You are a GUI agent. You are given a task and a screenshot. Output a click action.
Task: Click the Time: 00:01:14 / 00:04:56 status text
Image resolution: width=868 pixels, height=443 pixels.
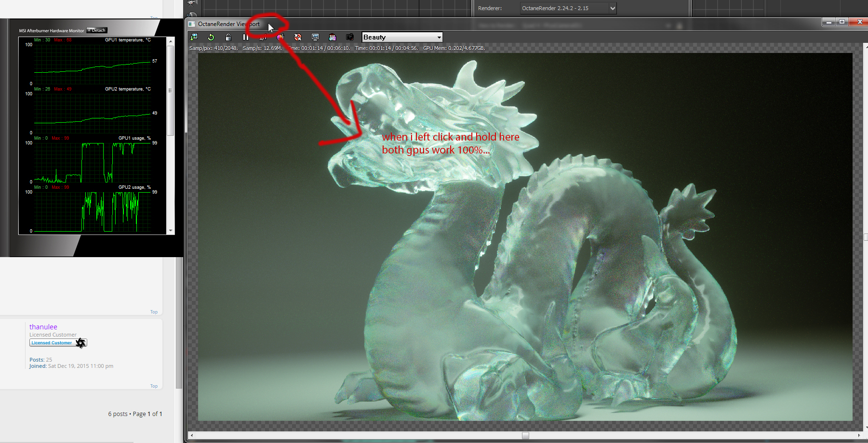(387, 48)
